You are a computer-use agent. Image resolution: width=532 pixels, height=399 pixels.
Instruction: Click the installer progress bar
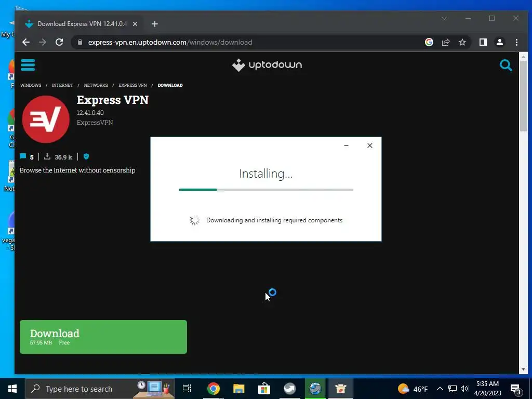point(266,190)
